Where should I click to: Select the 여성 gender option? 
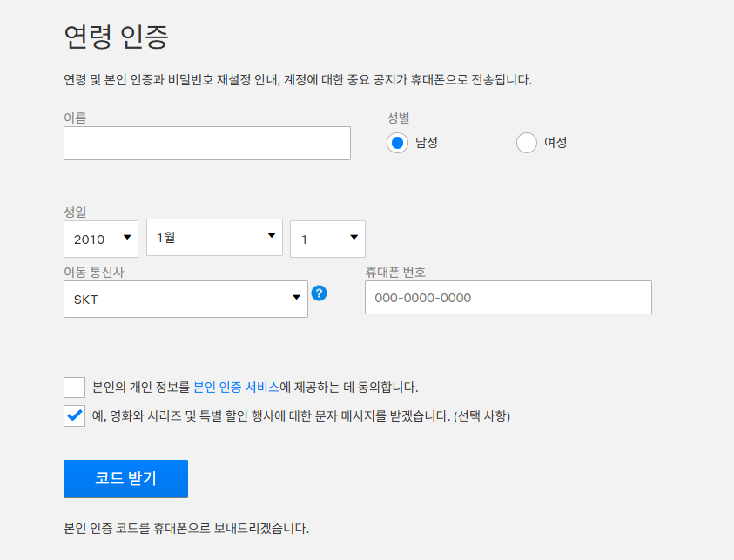pos(526,141)
